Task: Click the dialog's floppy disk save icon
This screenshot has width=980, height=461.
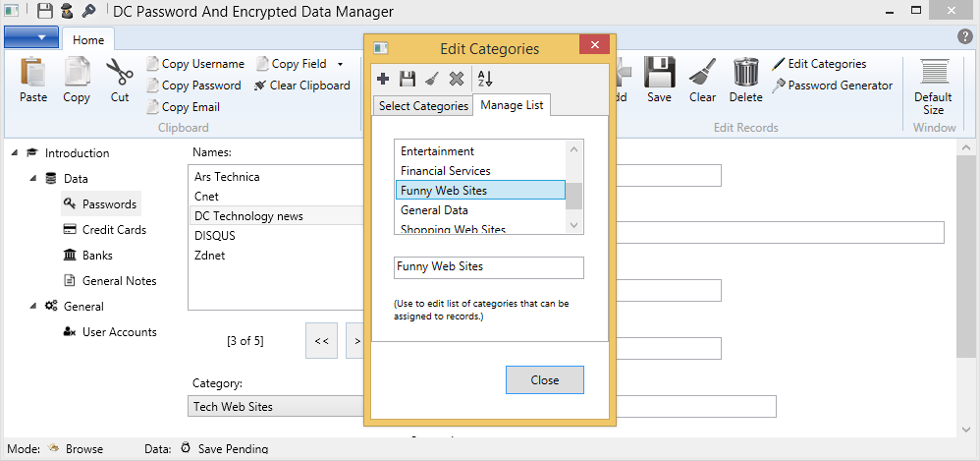Action: [x=408, y=79]
